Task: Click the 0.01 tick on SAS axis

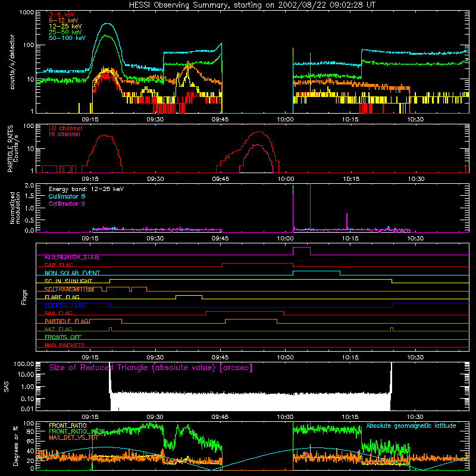Action: point(27,409)
